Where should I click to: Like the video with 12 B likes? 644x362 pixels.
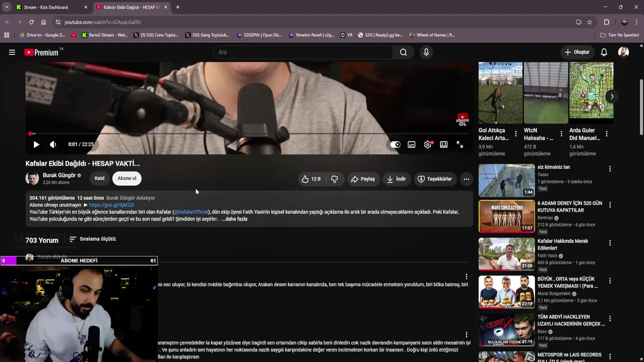311,179
